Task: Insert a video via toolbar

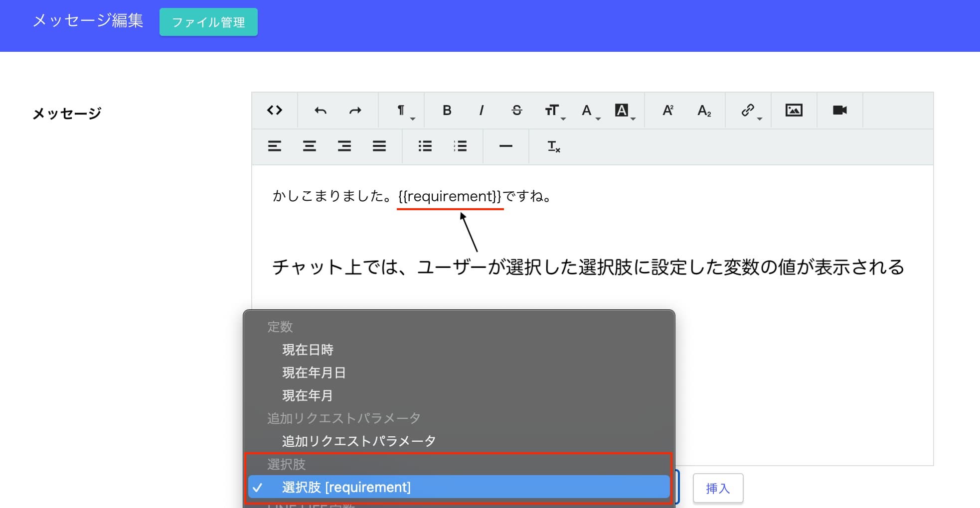Action: 840,110
